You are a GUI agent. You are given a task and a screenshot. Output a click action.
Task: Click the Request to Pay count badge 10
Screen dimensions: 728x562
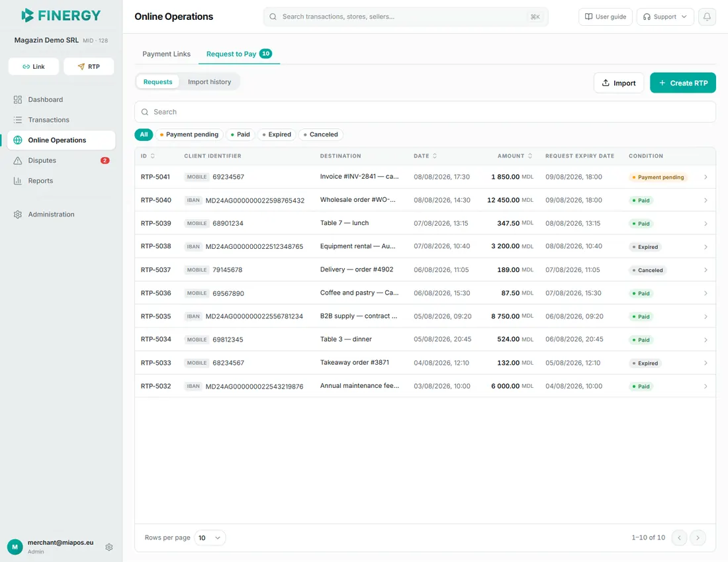click(265, 54)
